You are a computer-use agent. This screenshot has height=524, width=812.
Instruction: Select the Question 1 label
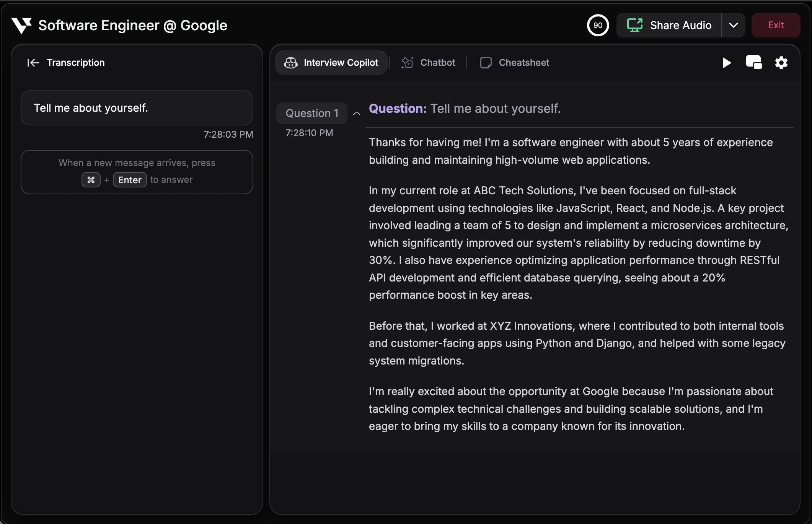pos(312,113)
